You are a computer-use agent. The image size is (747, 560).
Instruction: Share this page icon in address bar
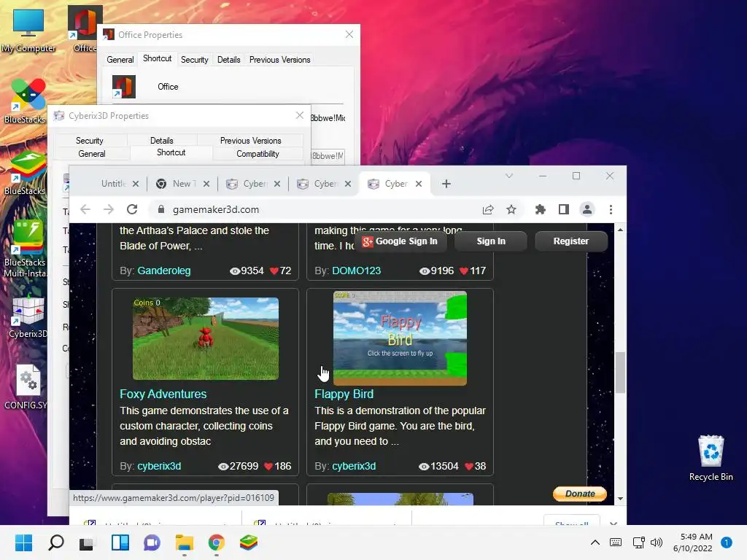pos(488,209)
